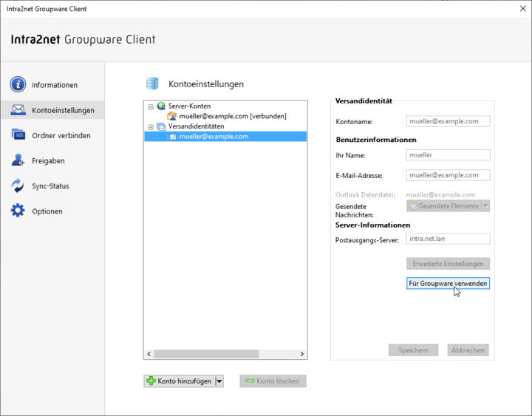Collapse the Versandidentitäten tree node
The image size is (532, 416).
151,127
